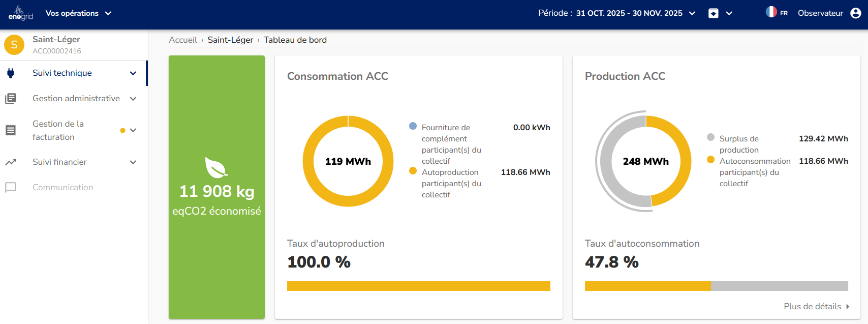Click the Suivi financier trend icon

pyautogui.click(x=11, y=162)
